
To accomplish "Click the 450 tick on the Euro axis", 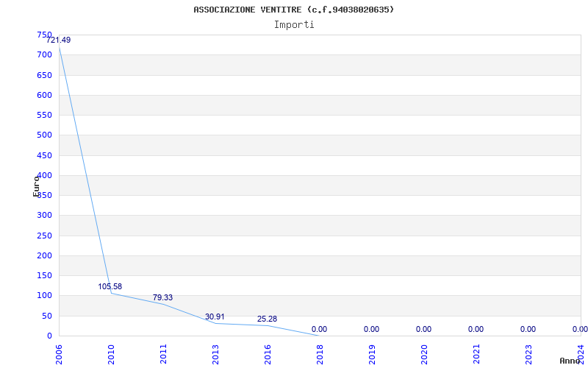I will [x=44, y=155].
